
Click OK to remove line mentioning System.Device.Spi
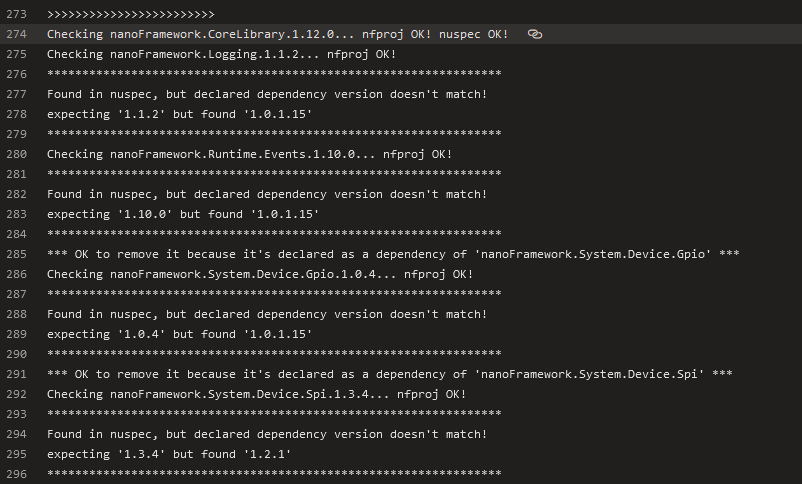(x=390, y=374)
